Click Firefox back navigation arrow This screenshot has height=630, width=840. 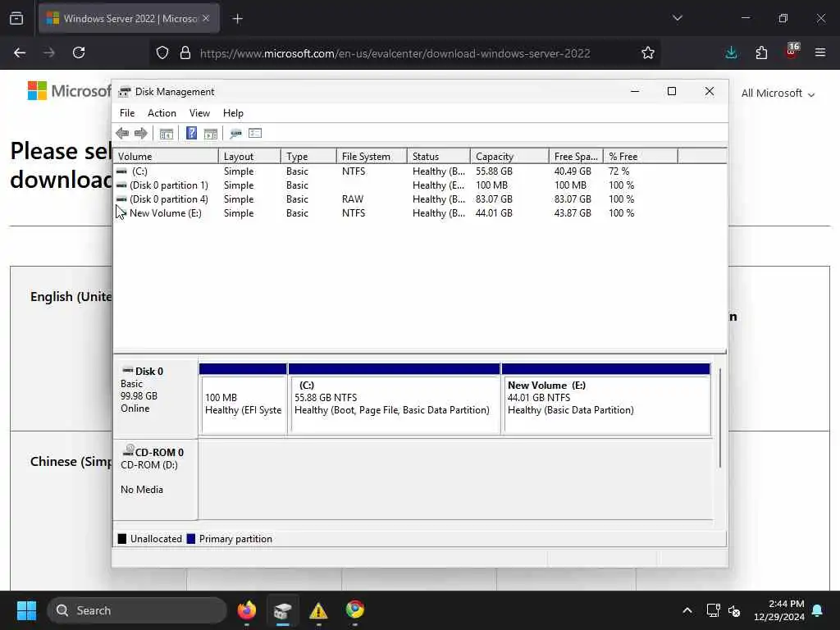(x=20, y=53)
